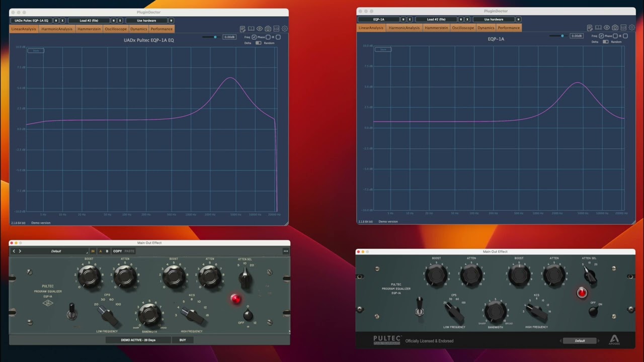Screen dimensions: 644x362
Task: Click PASTE button in UAD Pultec toolbar
Action: point(129,251)
